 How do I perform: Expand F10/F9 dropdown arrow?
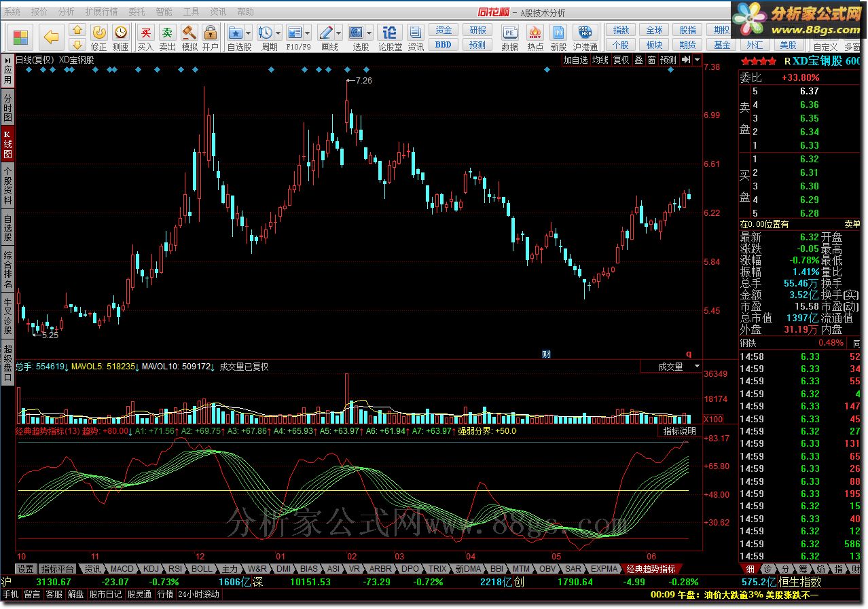[308, 33]
